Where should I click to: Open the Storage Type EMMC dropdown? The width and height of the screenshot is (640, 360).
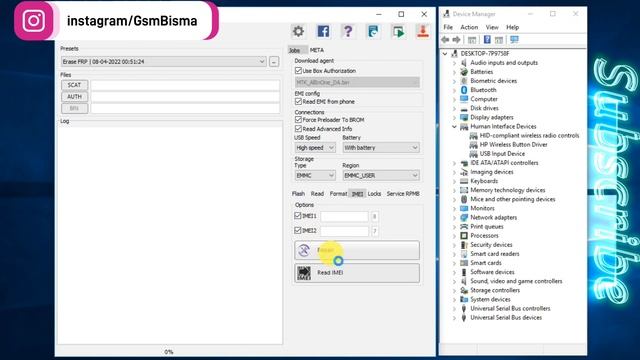coord(315,176)
